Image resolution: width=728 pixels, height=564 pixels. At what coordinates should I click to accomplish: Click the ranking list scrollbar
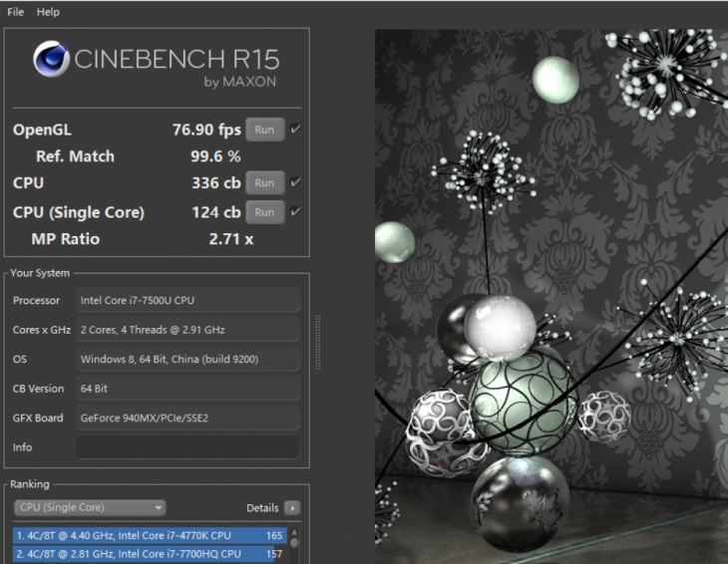click(294, 545)
